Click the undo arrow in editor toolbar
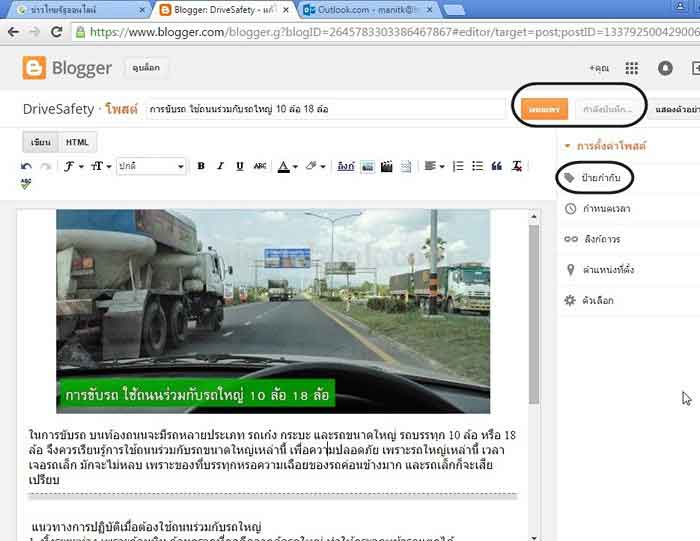This screenshot has width=700, height=541. tap(26, 166)
